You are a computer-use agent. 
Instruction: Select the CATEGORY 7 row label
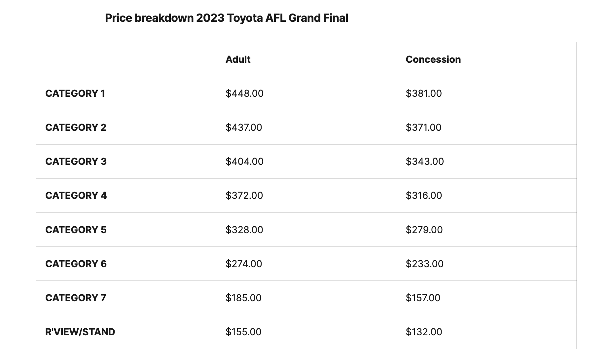click(x=75, y=298)
